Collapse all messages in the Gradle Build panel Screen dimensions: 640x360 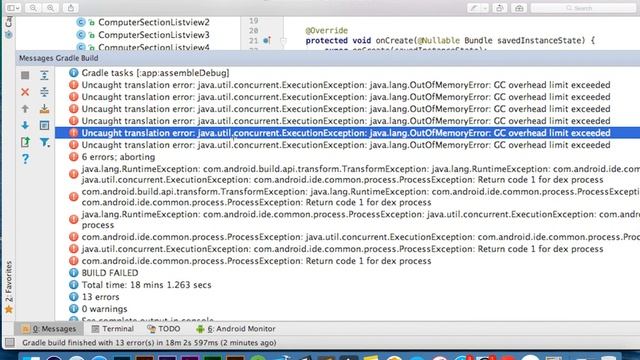click(x=44, y=92)
